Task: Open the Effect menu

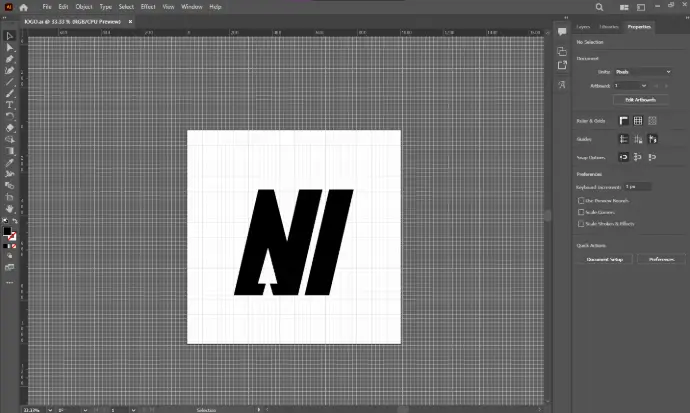Action: [148, 7]
